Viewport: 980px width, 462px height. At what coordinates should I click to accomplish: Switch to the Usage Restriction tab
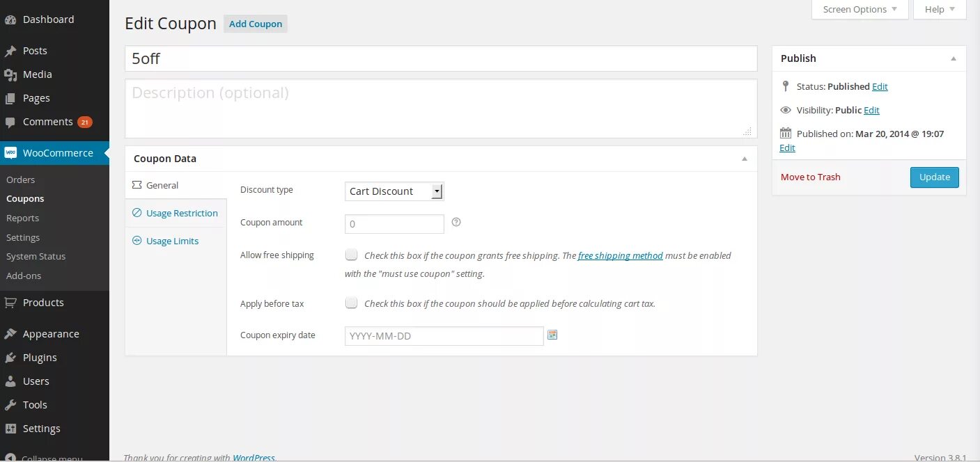click(176, 213)
